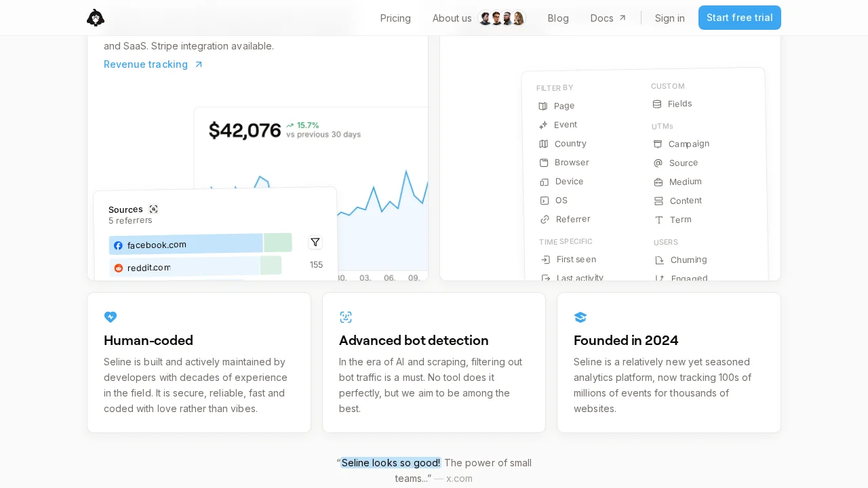
Task: Click the Source UTM icon
Action: (x=657, y=163)
